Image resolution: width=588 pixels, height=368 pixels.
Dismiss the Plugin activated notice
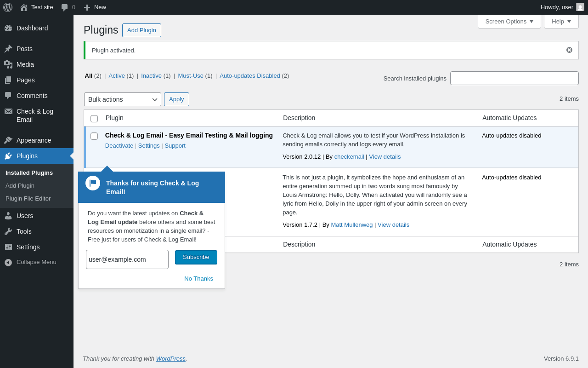click(569, 50)
